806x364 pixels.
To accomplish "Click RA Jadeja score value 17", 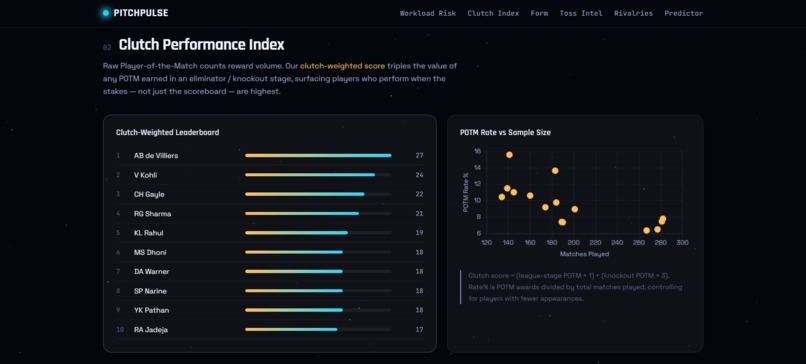I will pyautogui.click(x=419, y=330).
